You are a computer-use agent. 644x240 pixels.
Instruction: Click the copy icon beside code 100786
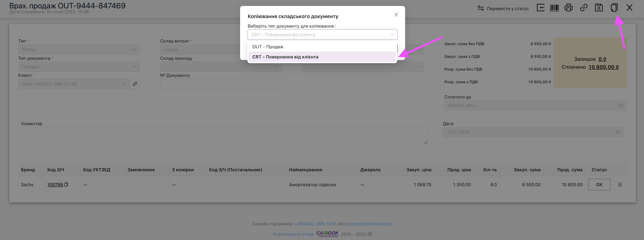point(66,185)
